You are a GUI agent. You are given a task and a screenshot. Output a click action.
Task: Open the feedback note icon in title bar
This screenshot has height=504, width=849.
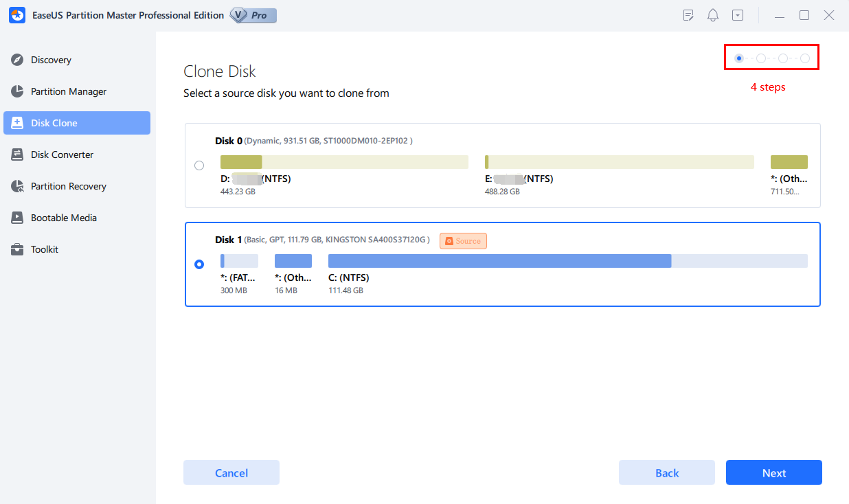click(x=688, y=15)
